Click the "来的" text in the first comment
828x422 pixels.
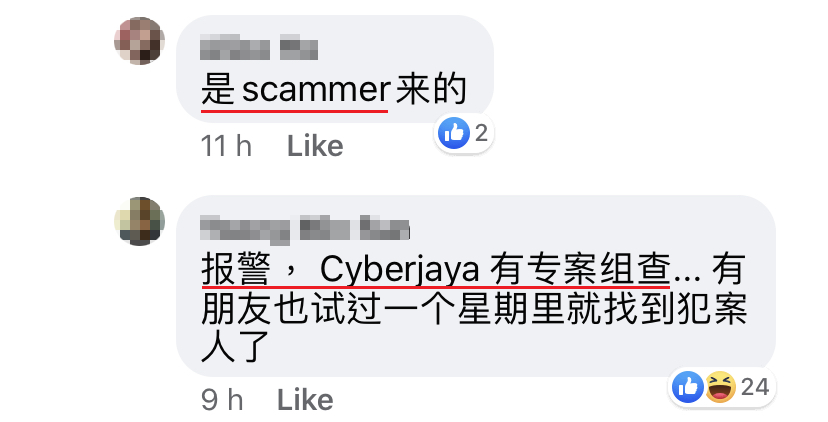point(431,90)
